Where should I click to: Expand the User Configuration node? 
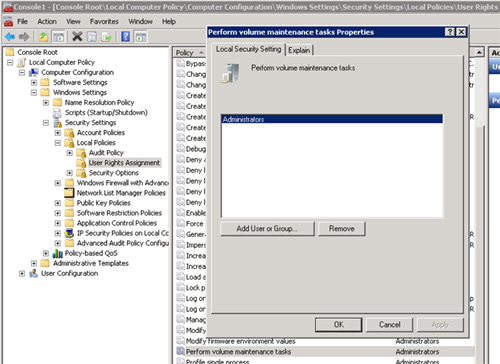22,273
